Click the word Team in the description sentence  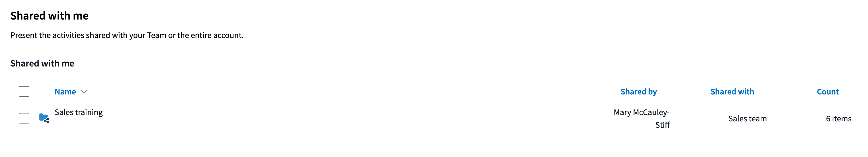click(157, 35)
